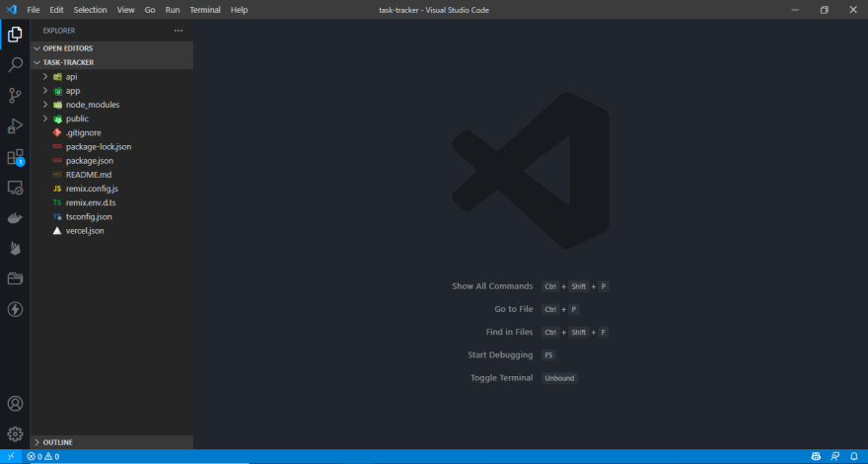Open the Search view icon
This screenshot has height=464, width=868.
(x=15, y=64)
